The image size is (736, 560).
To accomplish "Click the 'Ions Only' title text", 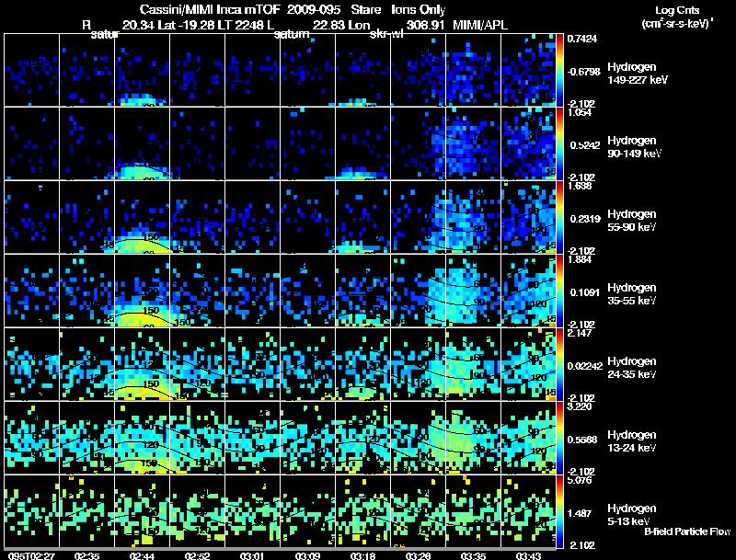I will pyautogui.click(x=419, y=9).
